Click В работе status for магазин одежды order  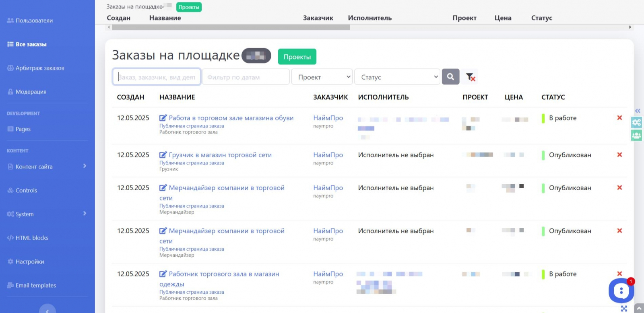[x=563, y=274]
